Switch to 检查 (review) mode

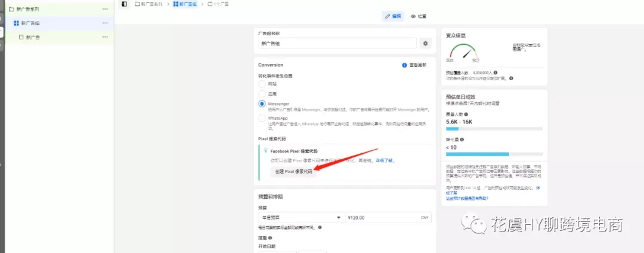[419, 17]
